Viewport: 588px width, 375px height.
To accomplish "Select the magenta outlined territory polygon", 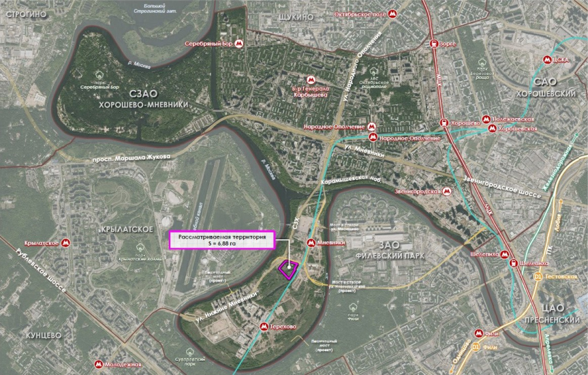I will pos(288,270).
